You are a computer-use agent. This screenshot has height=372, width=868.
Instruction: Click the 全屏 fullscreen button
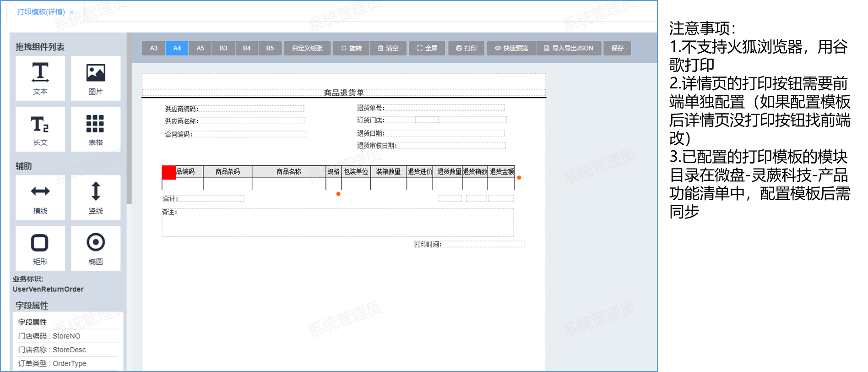point(427,48)
